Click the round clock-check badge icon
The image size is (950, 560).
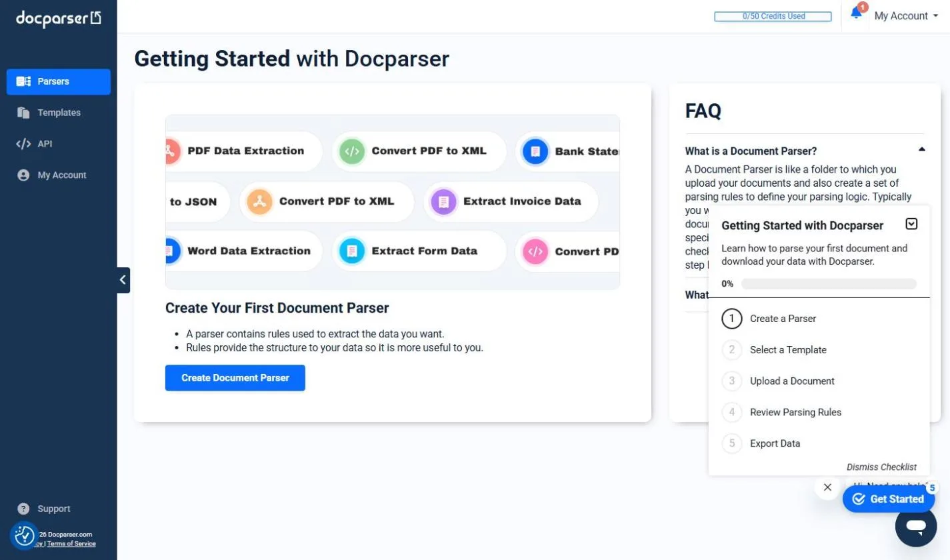25,535
